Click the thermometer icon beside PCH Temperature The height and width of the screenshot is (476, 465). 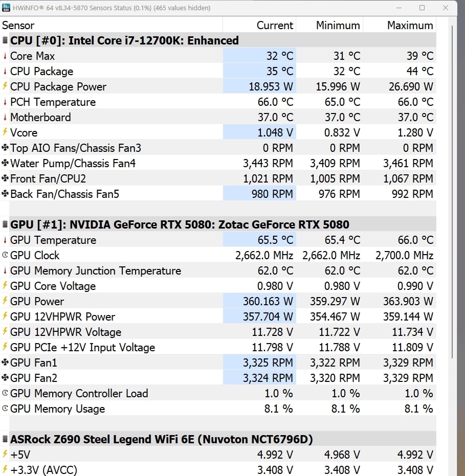tap(5, 102)
